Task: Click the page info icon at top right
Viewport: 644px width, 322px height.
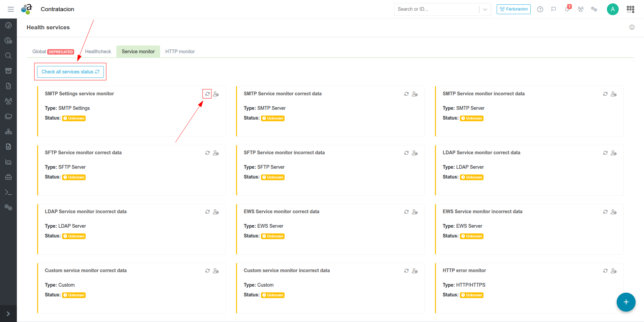Action: (x=632, y=27)
